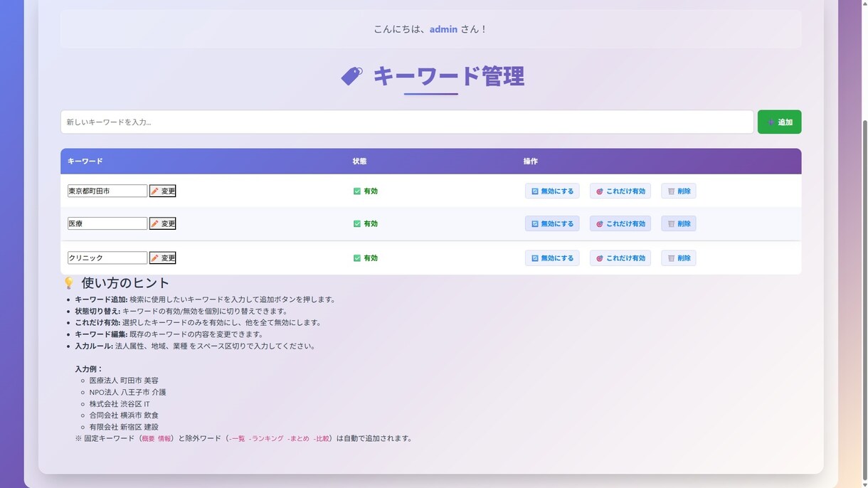This screenshot has height=488, width=868.
Task: Disable クリニック keyword with 無効にする
Action: click(552, 258)
